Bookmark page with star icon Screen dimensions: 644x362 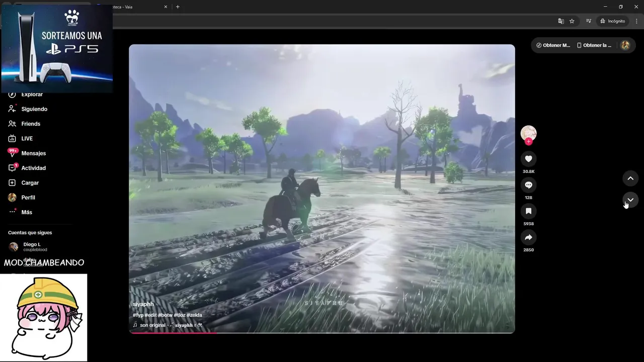pos(572,21)
